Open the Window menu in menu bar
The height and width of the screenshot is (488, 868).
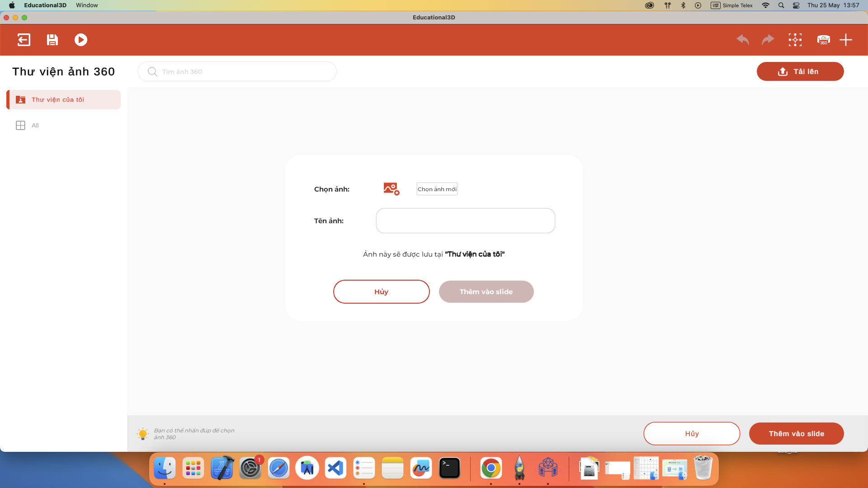click(x=87, y=5)
